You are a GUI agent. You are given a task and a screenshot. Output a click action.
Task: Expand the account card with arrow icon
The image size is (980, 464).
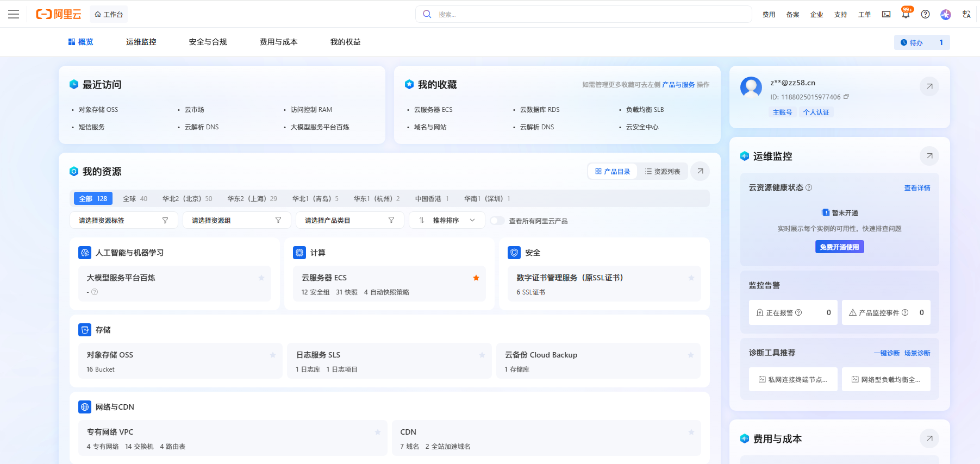click(929, 86)
